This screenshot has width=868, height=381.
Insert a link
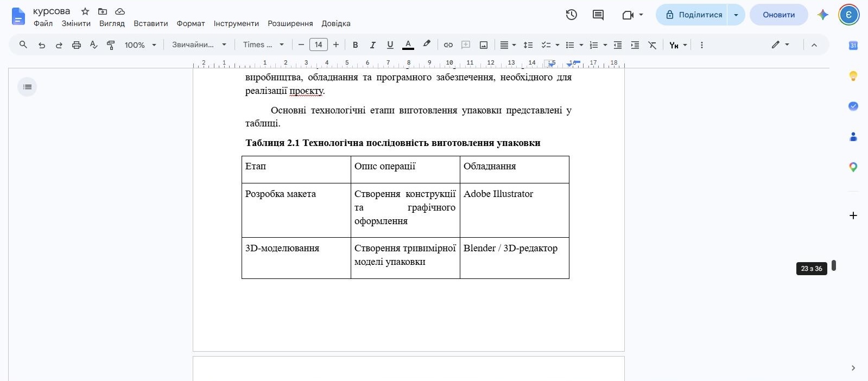[448, 45]
